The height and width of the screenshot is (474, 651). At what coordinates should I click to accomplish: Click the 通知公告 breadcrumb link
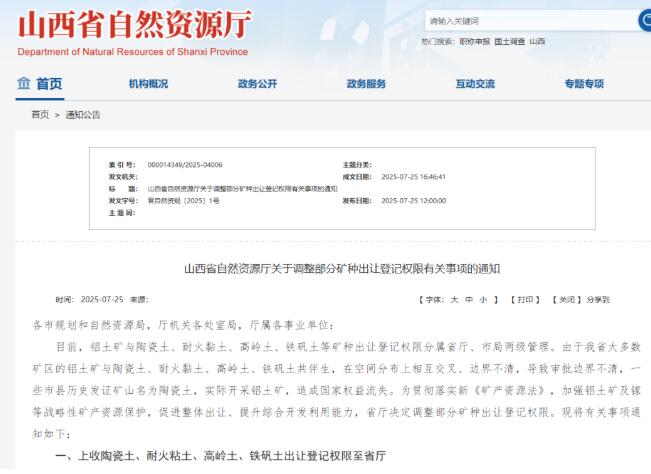tap(83, 115)
